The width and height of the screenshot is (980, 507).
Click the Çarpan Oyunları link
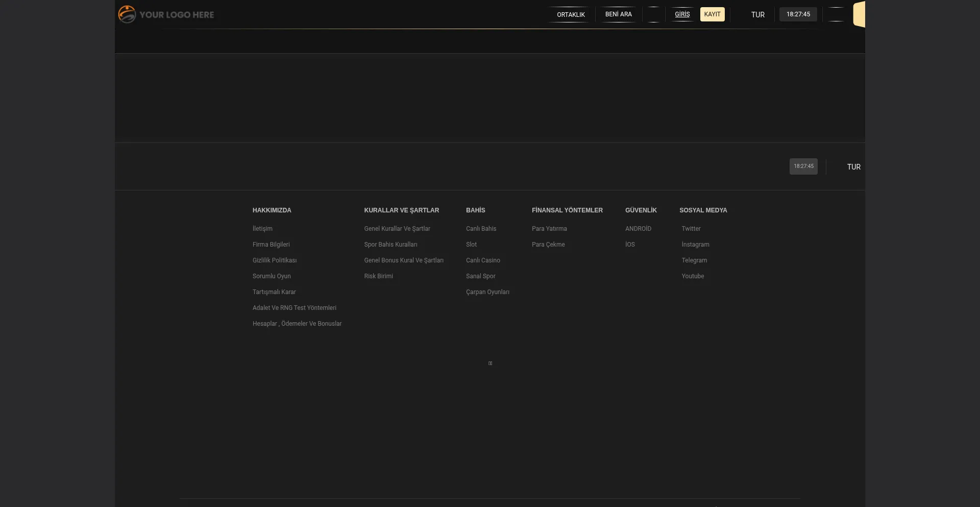pyautogui.click(x=487, y=292)
